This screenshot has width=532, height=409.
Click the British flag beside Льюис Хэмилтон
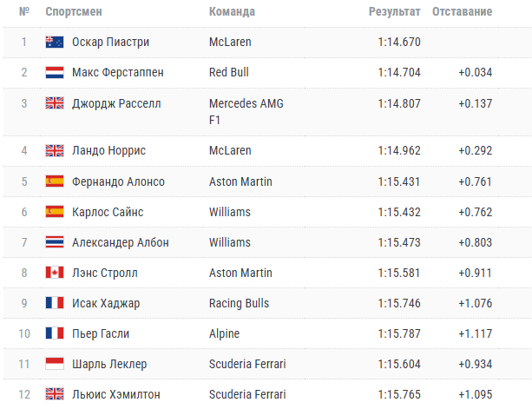click(x=55, y=394)
